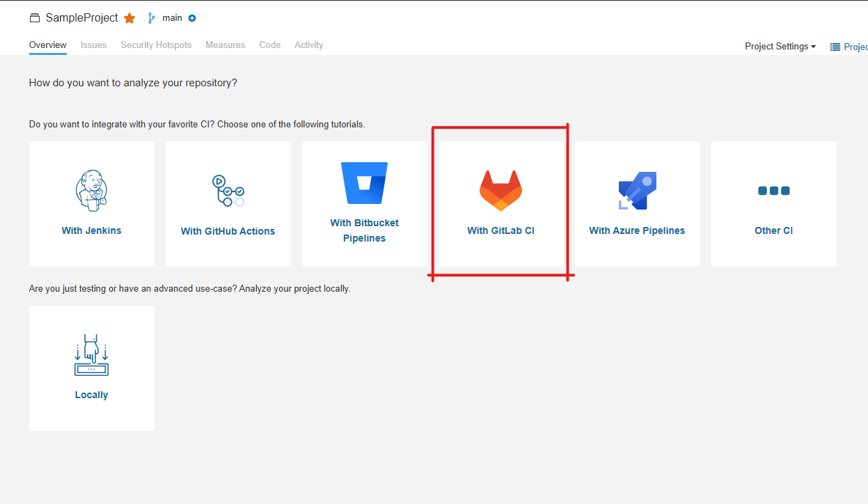Click the branch icon next to main
Screen dimensions: 868x504
point(150,17)
